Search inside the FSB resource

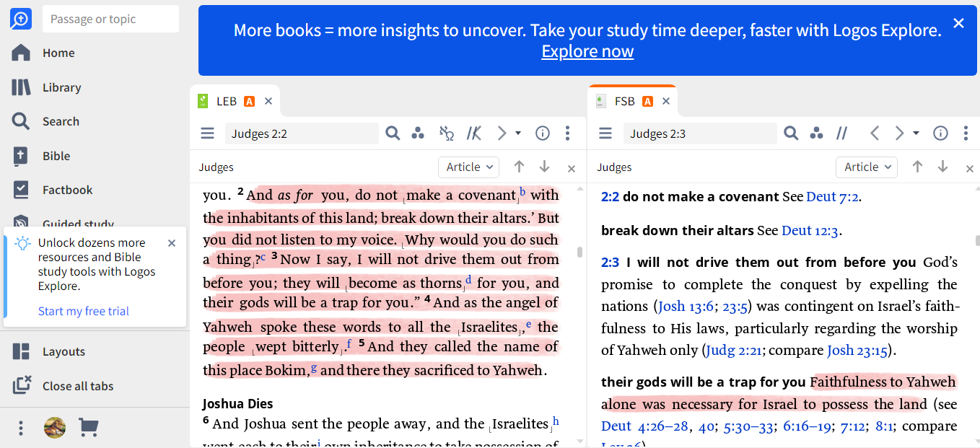coord(791,133)
